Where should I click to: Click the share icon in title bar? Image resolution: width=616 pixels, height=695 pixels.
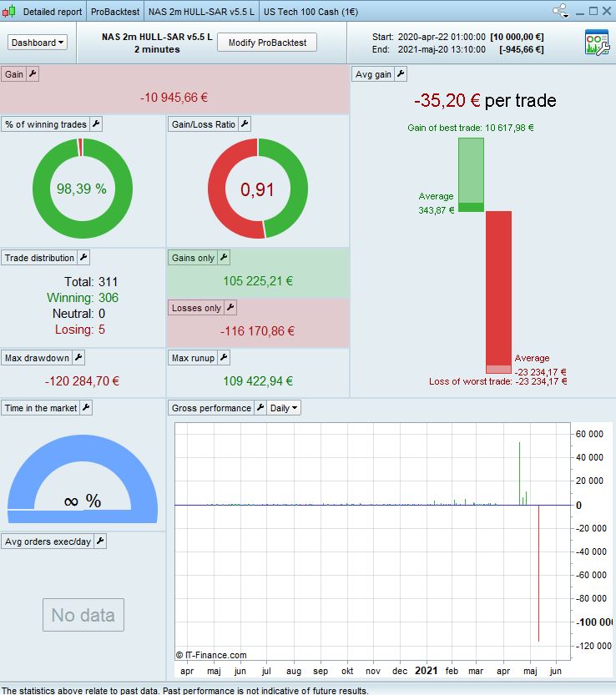pyautogui.click(x=560, y=11)
